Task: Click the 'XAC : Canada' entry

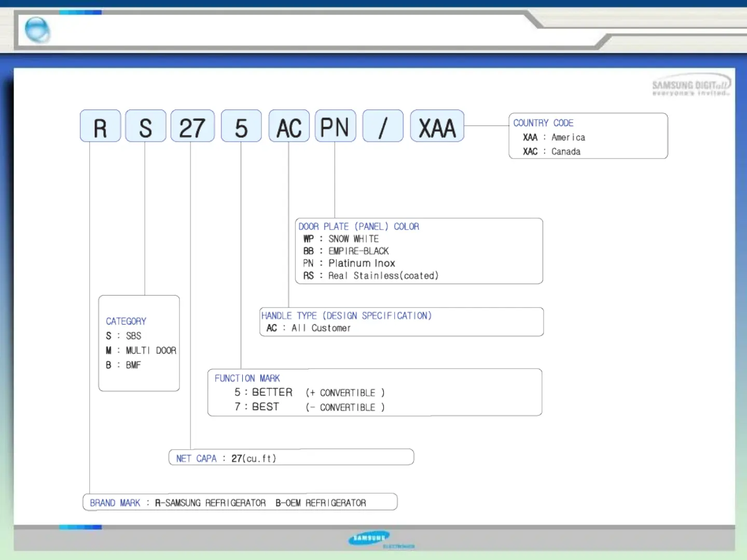Action: (x=551, y=151)
